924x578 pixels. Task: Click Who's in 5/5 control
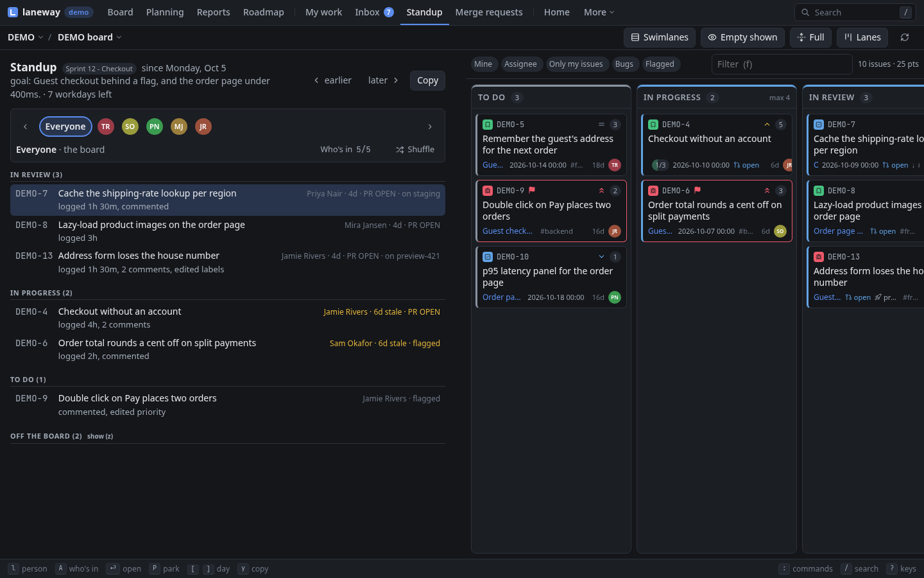pyautogui.click(x=345, y=150)
